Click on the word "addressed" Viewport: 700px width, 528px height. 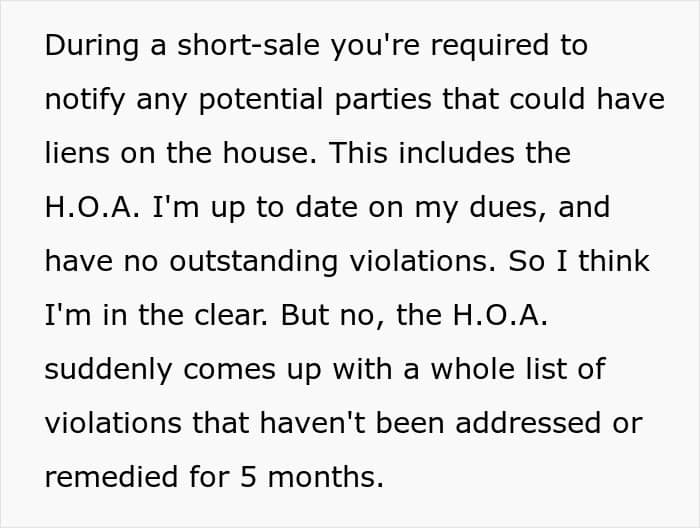click(528, 423)
